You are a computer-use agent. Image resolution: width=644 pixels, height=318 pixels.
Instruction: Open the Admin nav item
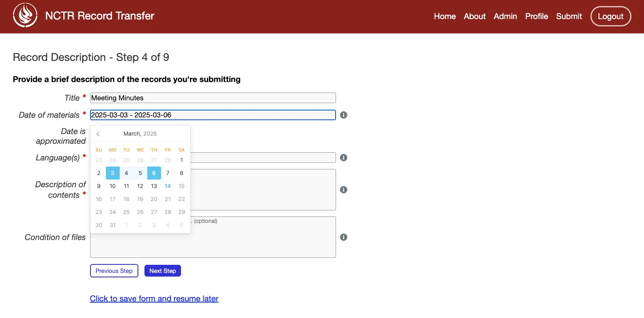pos(505,16)
